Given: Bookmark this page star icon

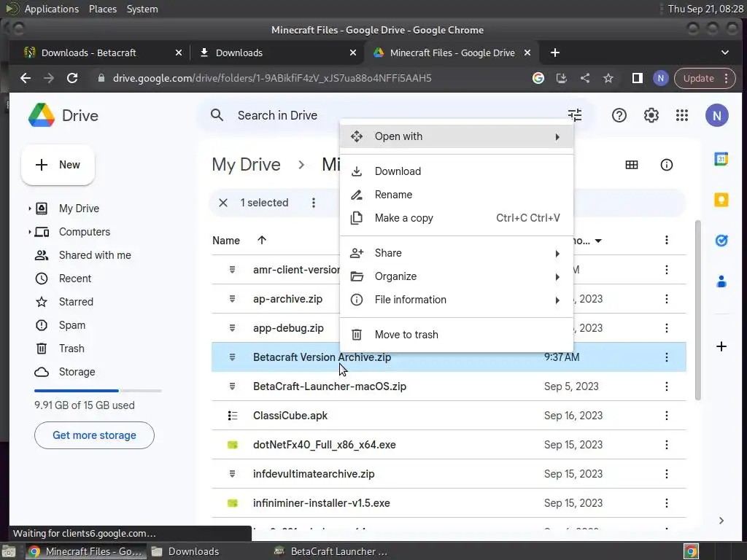Looking at the screenshot, I should pos(608,78).
